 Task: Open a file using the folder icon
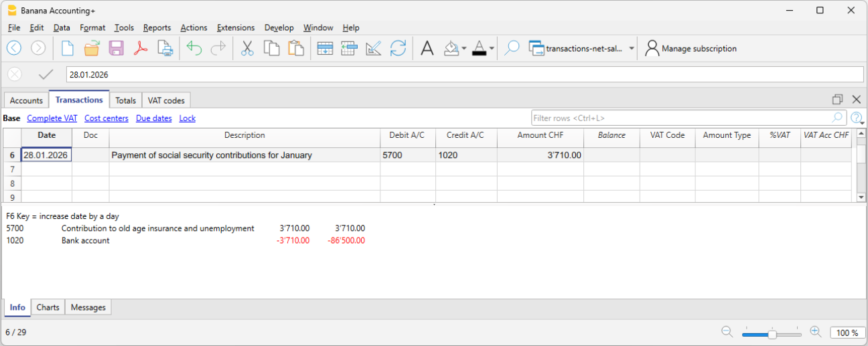(91, 48)
